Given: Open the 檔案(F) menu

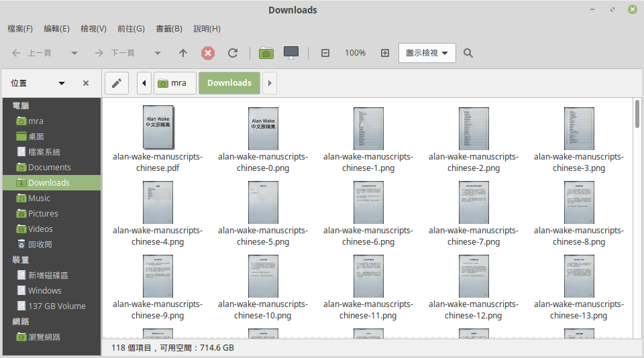Looking at the screenshot, I should click(20, 29).
